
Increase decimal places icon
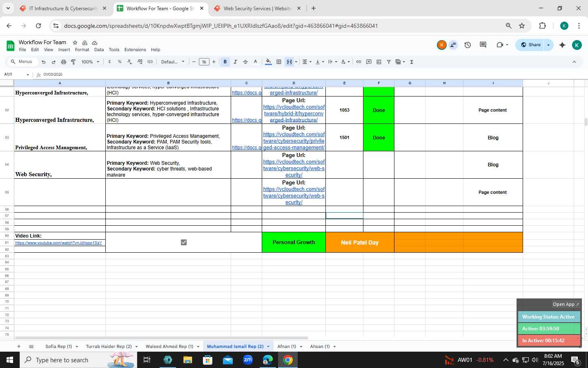point(140,62)
